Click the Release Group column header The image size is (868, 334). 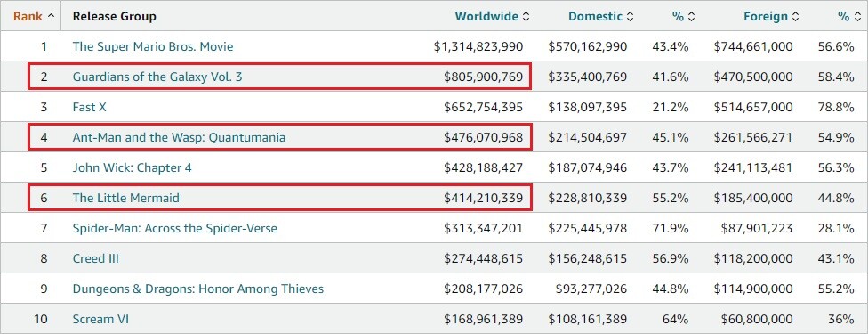tap(115, 17)
